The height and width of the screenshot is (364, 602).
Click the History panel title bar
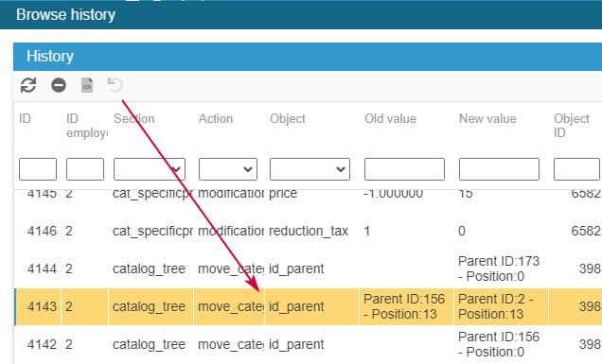coord(308,57)
